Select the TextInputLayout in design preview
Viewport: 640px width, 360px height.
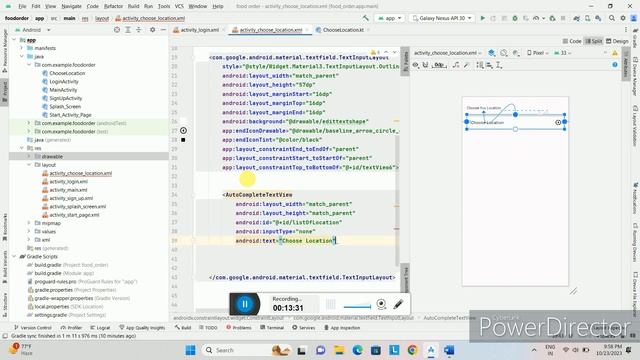point(515,122)
